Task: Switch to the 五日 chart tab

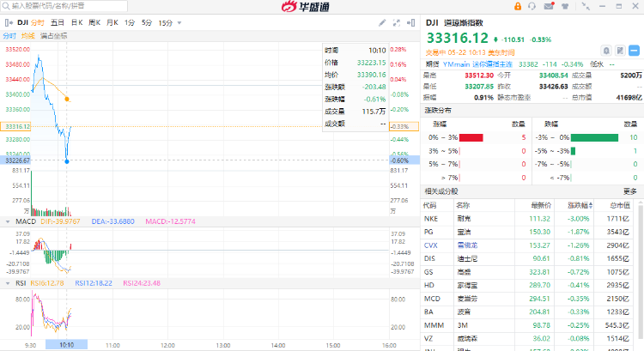Action: pos(58,21)
